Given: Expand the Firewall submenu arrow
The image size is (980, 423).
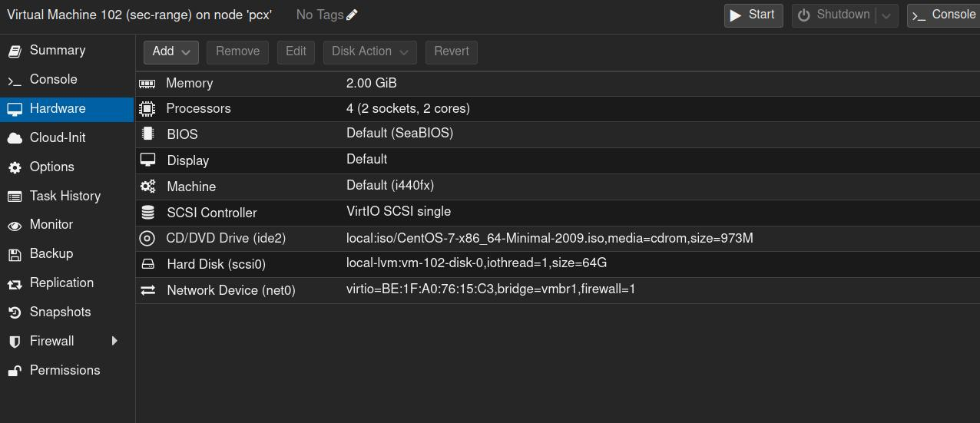Looking at the screenshot, I should point(114,341).
